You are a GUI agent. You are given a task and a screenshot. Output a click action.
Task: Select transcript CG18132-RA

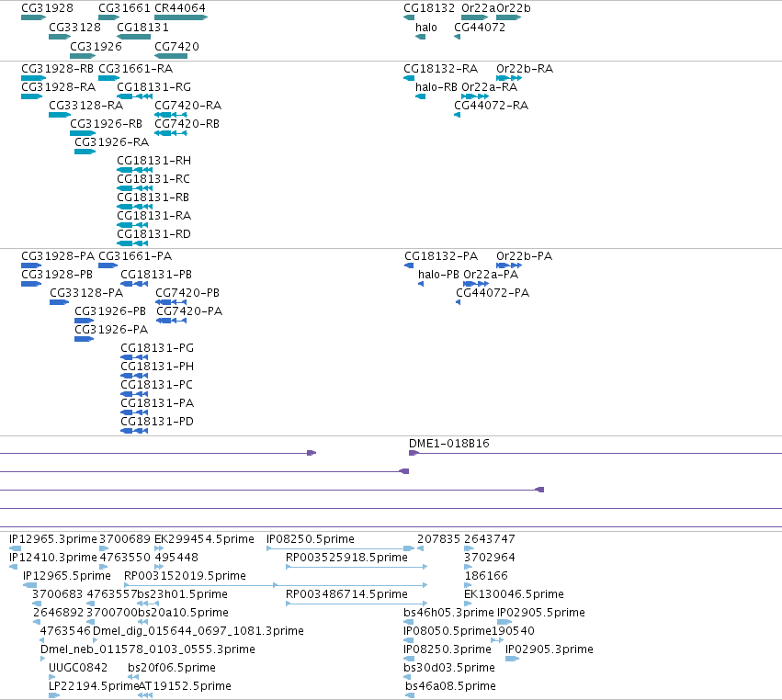pos(441,68)
